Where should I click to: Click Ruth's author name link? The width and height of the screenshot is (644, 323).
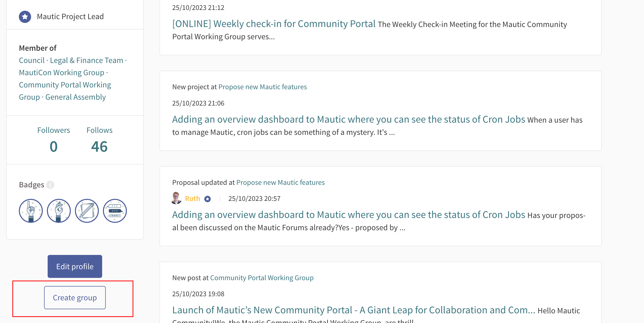coord(192,199)
